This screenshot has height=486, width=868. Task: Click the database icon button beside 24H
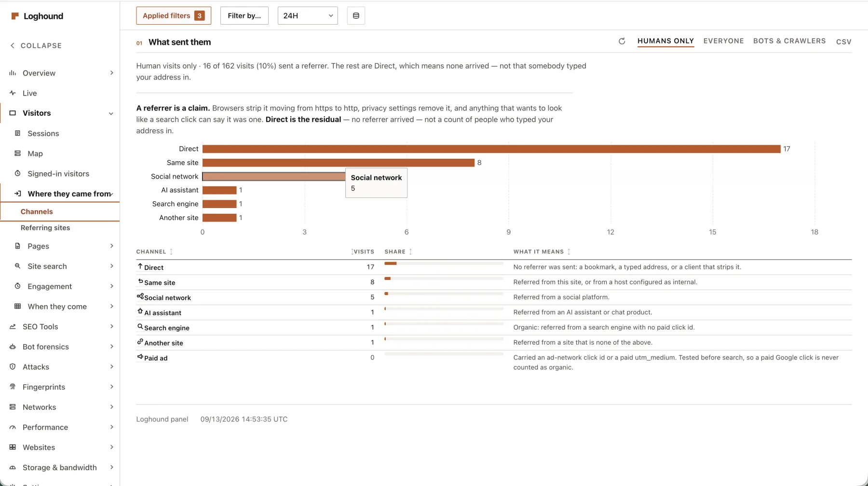(356, 15)
